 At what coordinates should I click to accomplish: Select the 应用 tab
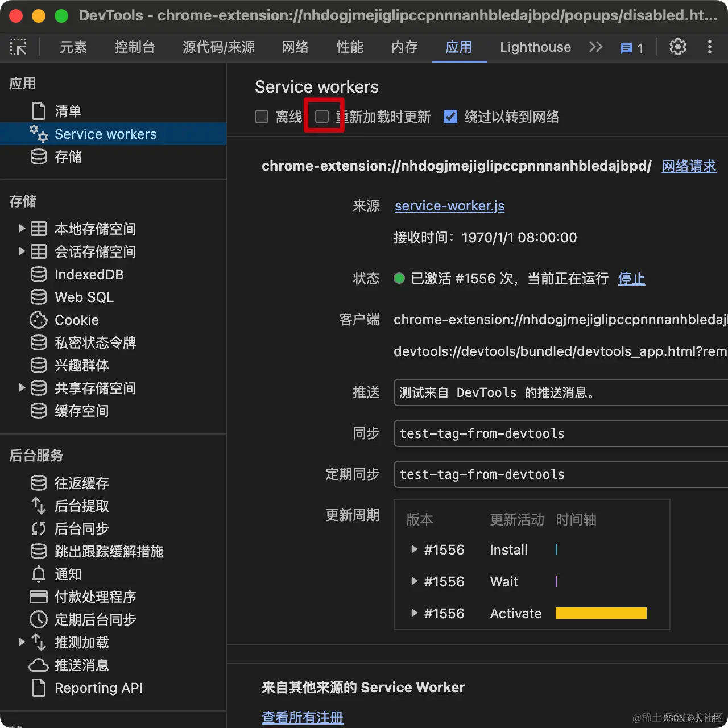(459, 47)
